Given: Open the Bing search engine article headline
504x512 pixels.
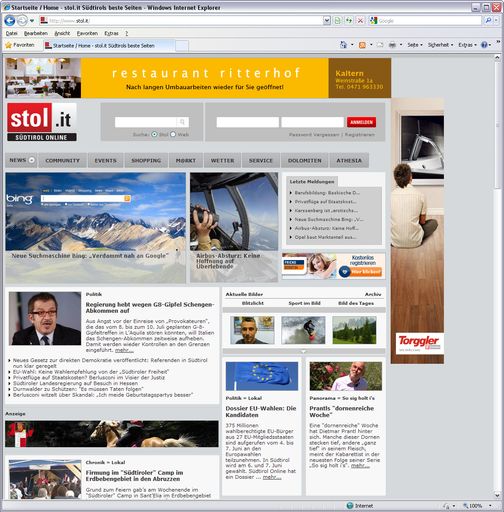Looking at the screenshot, I should pyautogui.click(x=90, y=256).
